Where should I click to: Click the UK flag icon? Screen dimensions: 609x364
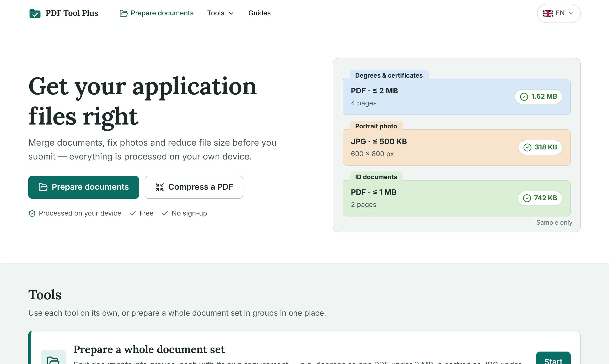(548, 13)
